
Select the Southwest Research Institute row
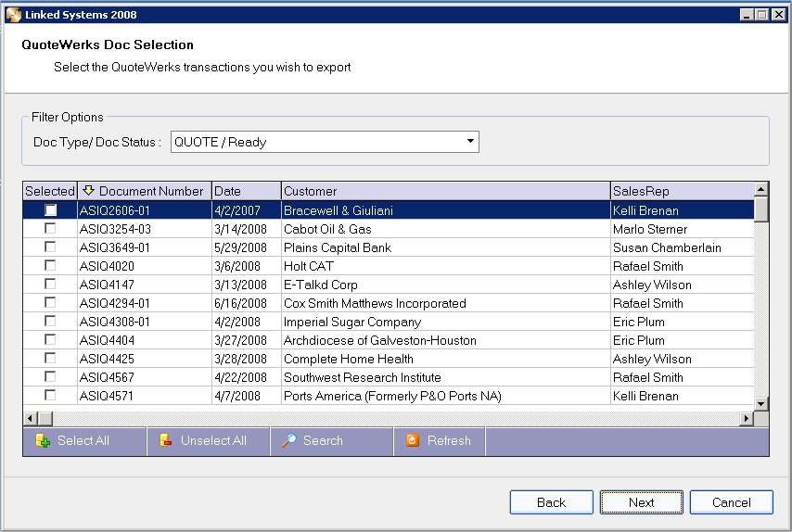pyautogui.click(x=389, y=377)
